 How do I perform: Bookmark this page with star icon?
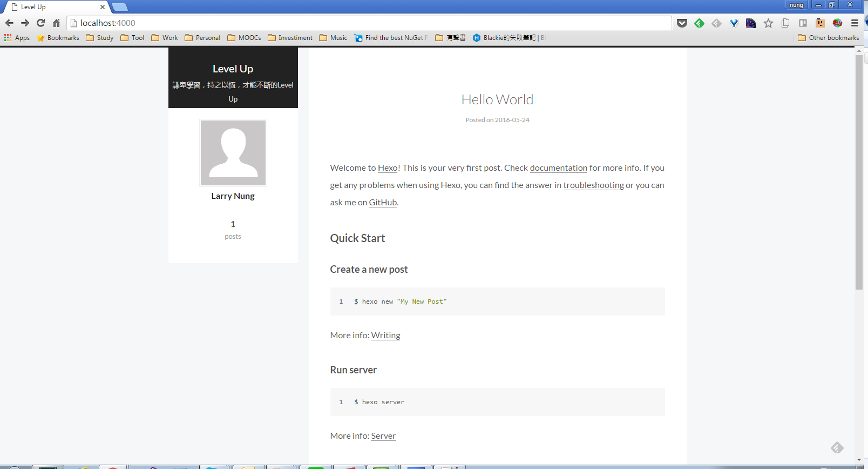[x=768, y=23]
